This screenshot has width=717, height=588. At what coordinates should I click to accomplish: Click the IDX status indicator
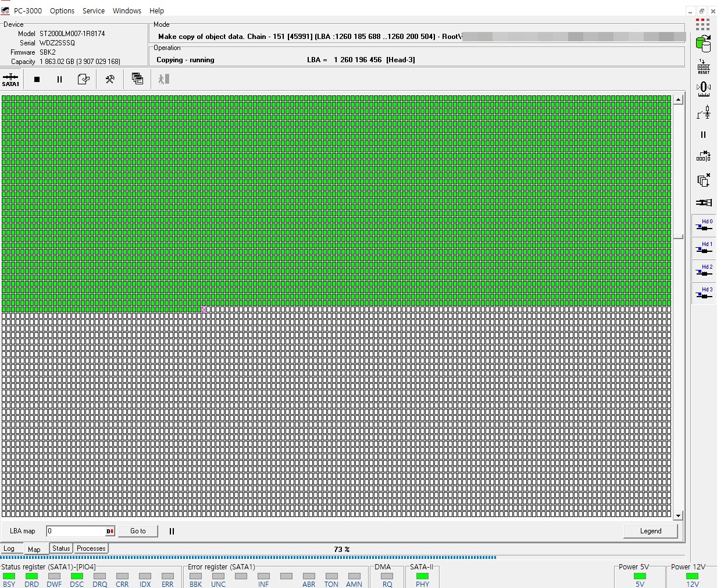145,576
